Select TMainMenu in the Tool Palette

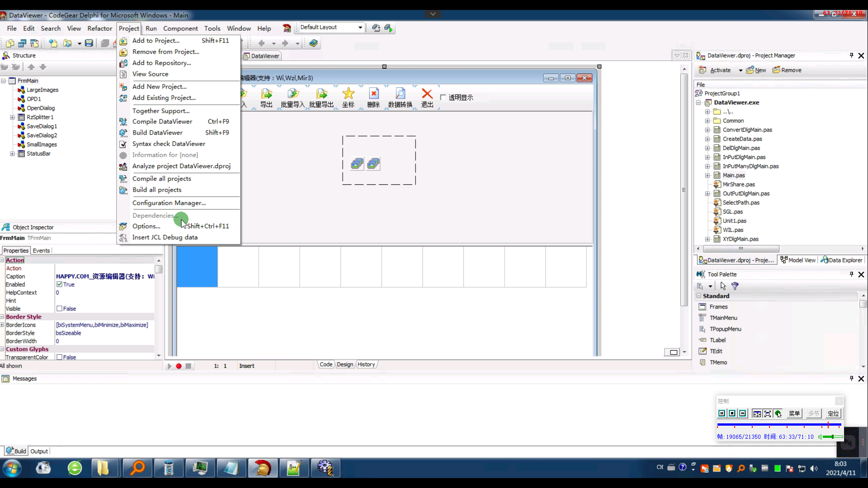723,318
